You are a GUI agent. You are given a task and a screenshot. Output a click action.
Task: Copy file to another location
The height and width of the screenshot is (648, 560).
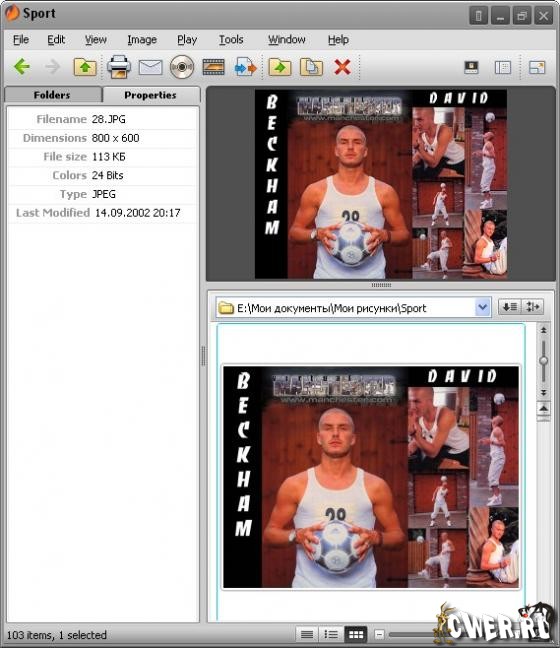[x=311, y=67]
